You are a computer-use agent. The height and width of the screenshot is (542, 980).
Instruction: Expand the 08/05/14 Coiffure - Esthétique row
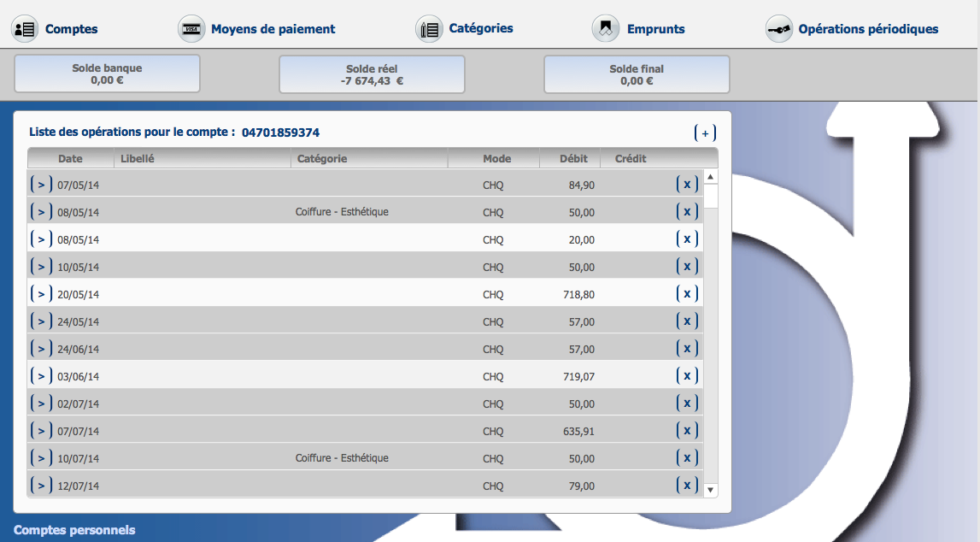[x=41, y=212]
